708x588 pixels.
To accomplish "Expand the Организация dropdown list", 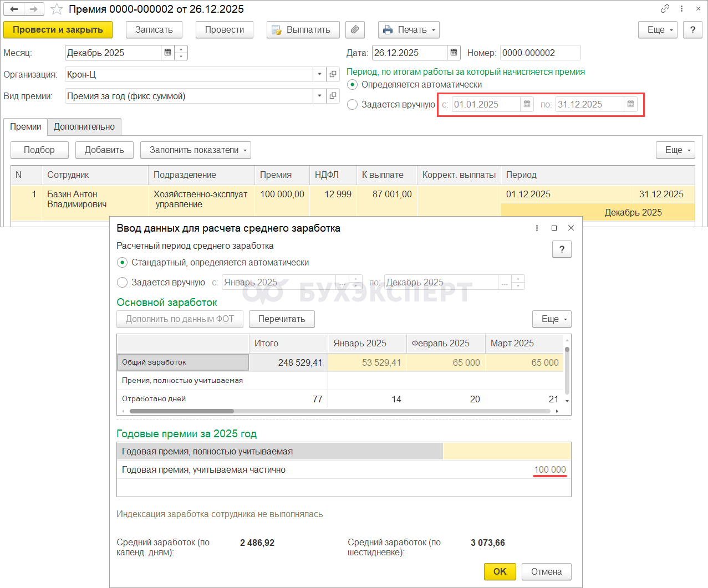I will [319, 74].
